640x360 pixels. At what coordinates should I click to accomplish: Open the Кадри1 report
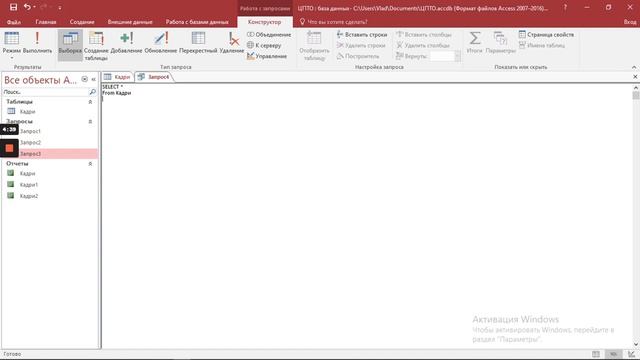coord(29,185)
